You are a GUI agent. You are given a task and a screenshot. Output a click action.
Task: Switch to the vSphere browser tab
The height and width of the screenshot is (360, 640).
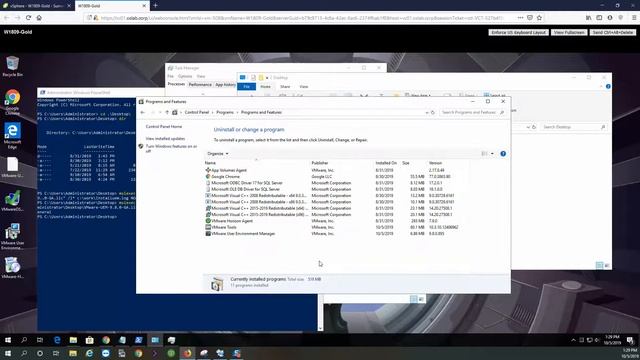tap(37, 6)
